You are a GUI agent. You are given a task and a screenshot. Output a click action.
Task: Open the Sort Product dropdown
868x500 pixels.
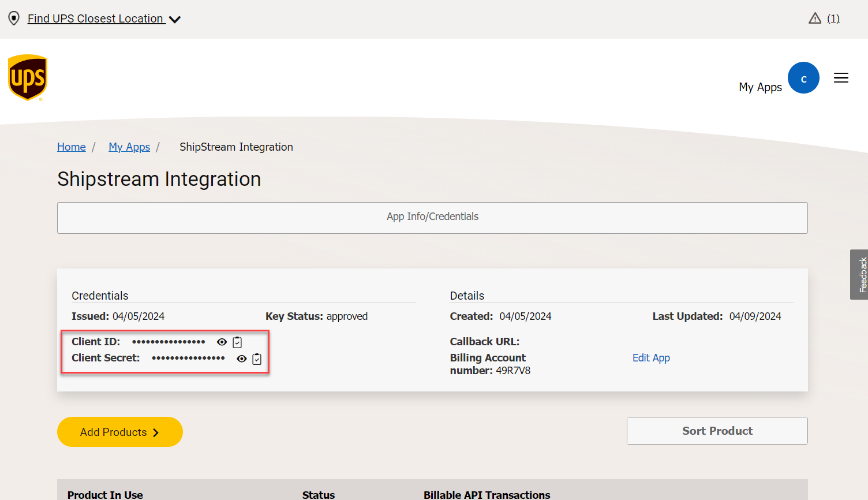pyautogui.click(x=717, y=431)
